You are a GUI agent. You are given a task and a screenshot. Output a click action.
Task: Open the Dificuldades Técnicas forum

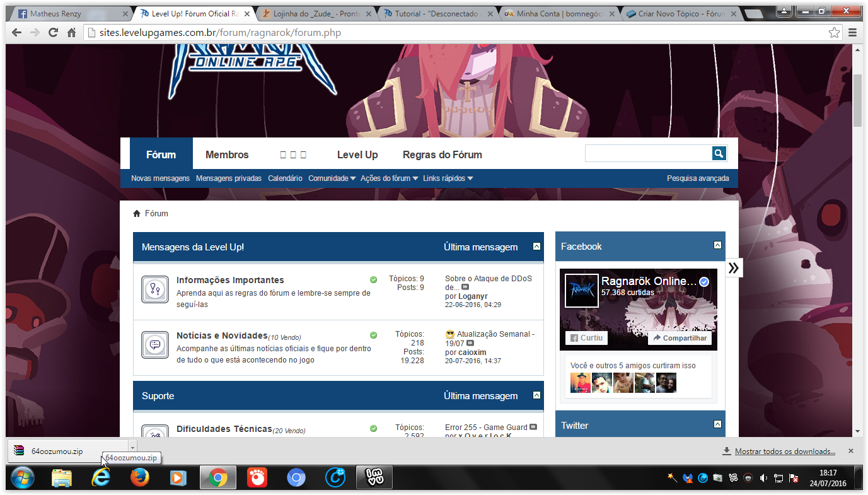point(224,429)
